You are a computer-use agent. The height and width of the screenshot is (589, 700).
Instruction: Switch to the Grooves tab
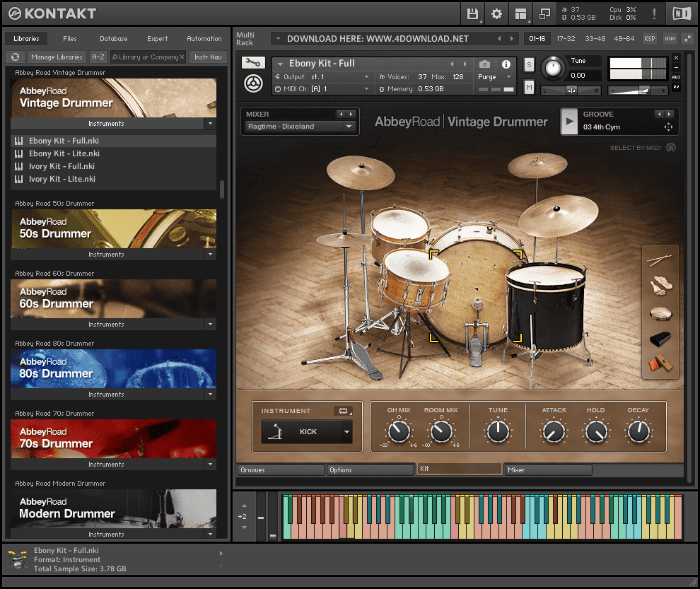pyautogui.click(x=281, y=470)
